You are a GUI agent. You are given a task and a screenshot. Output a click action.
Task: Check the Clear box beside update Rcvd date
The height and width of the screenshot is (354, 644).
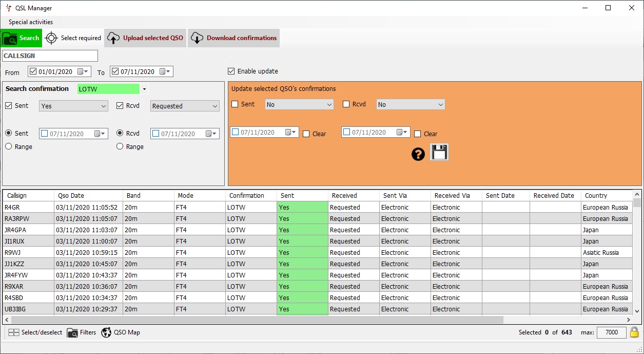point(418,134)
